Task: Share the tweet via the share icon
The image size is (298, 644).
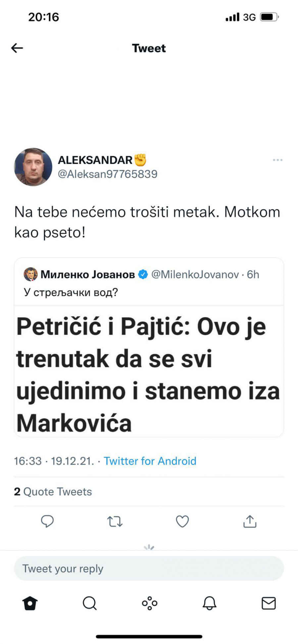Action: [x=250, y=522]
